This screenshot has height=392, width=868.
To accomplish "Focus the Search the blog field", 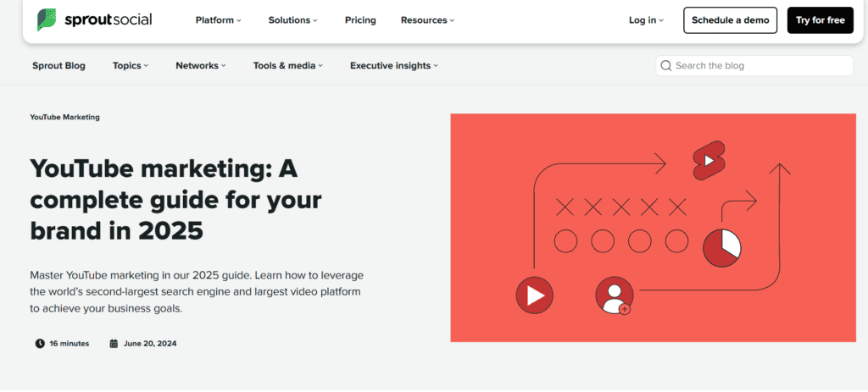I will [754, 66].
